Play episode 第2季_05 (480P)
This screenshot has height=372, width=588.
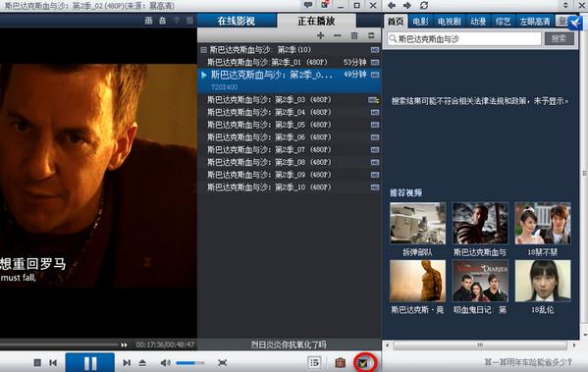point(289,125)
